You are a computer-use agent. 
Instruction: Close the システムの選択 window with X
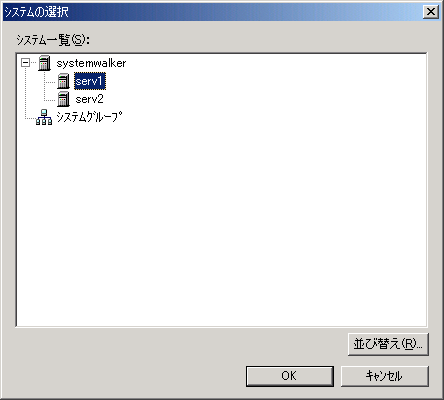431,12
